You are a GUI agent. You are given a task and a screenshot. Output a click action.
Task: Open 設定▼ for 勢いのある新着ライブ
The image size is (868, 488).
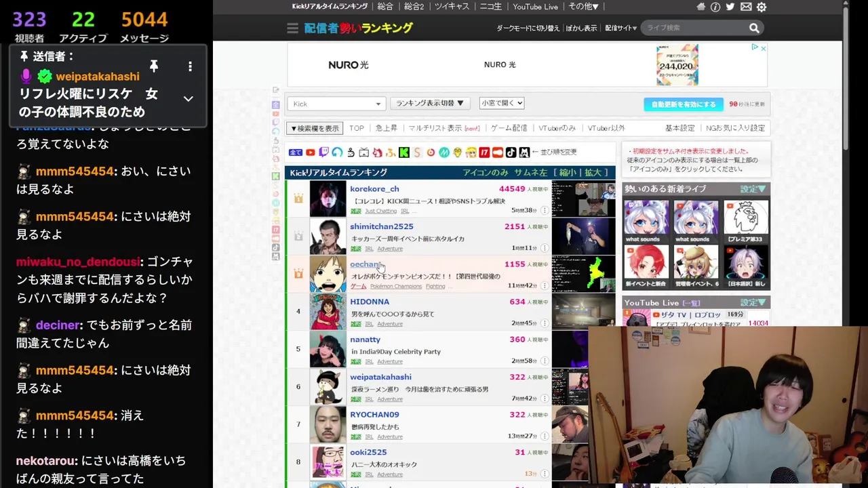click(753, 189)
